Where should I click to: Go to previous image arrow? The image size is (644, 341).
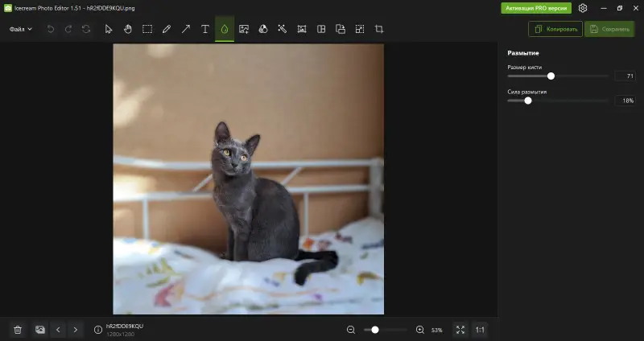(x=58, y=330)
